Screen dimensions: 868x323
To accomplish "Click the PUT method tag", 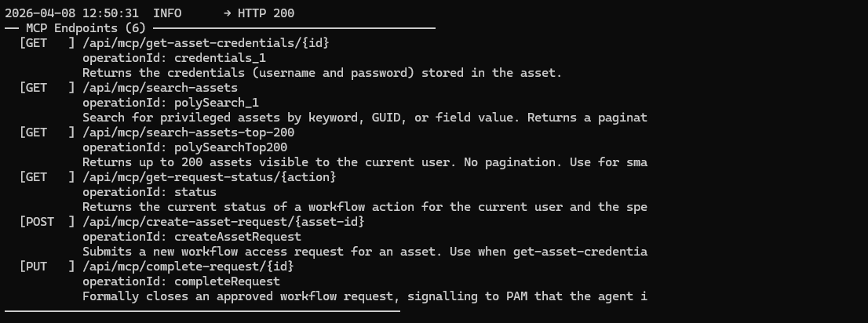I will (x=34, y=267).
